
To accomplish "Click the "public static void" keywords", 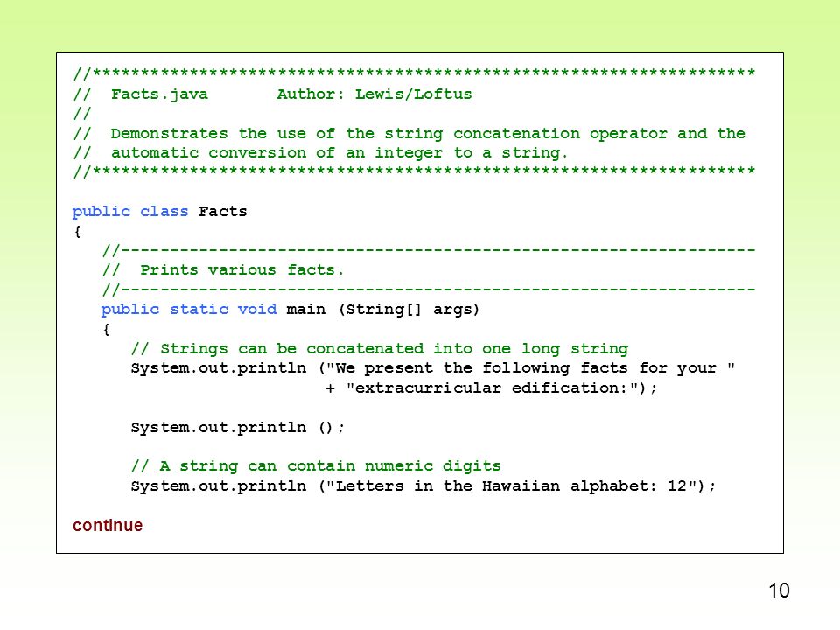I will (x=189, y=310).
